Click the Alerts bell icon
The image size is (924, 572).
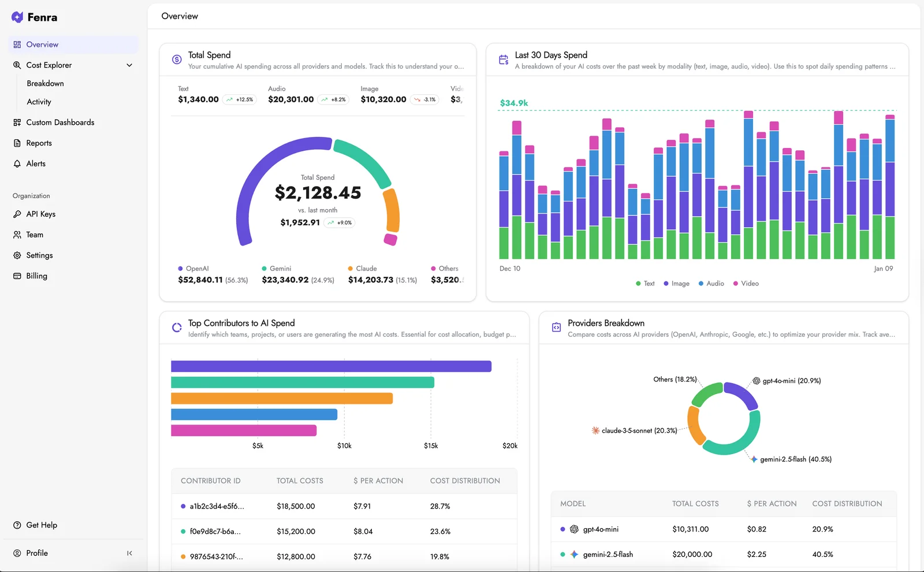(x=17, y=164)
